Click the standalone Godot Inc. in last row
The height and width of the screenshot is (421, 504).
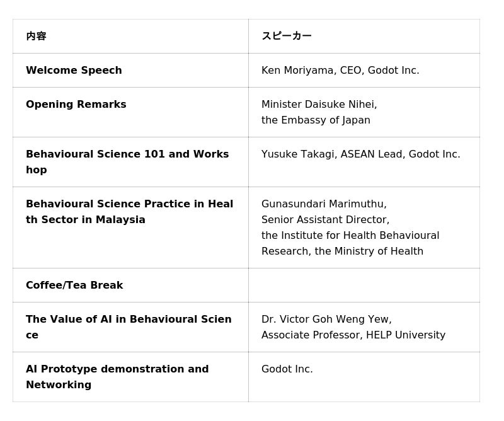287,369
